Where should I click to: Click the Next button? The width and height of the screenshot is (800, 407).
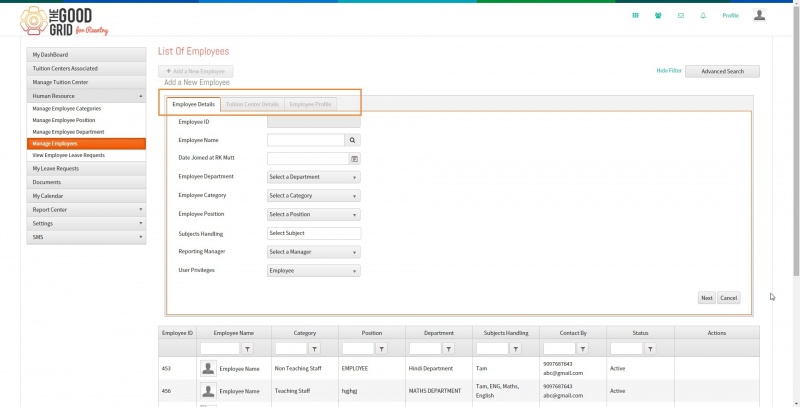(x=707, y=298)
